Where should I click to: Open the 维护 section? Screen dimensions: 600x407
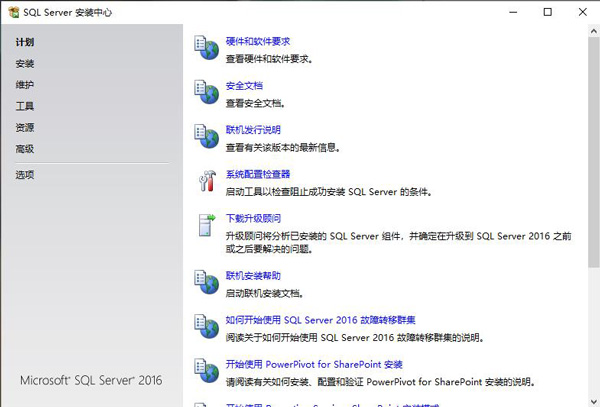point(25,85)
